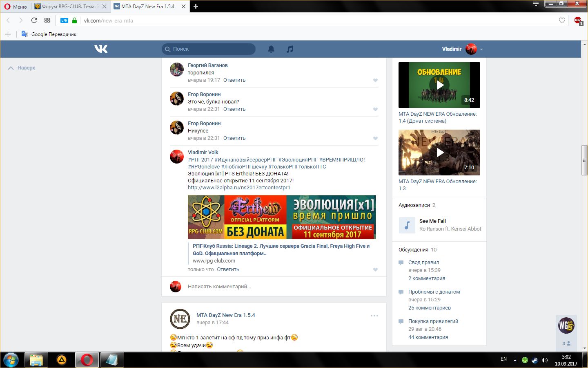Like Георгий Ваганов's comment heart

[375, 80]
